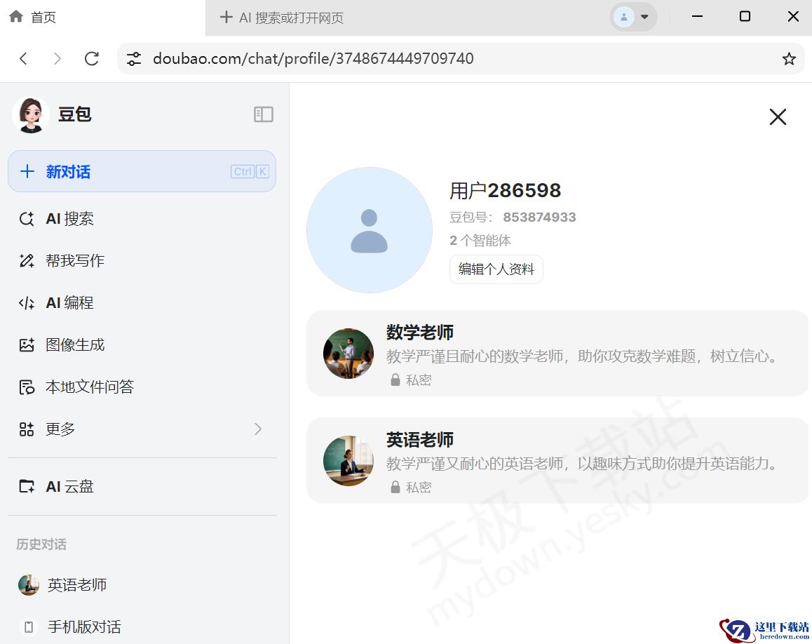Viewport: 812px width, 644px height.
Task: Click the 数学老师 description text
Action: [x=581, y=356]
